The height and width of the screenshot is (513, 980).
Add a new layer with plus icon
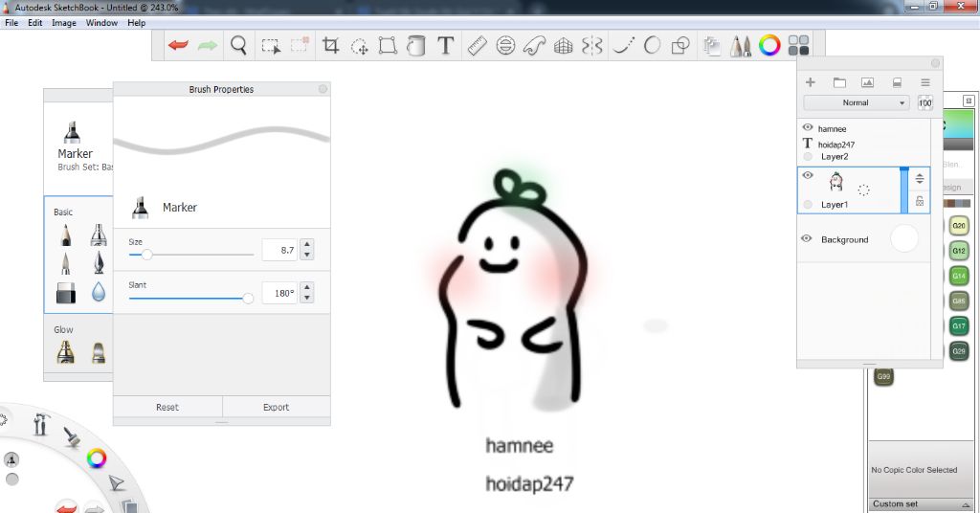pos(811,82)
